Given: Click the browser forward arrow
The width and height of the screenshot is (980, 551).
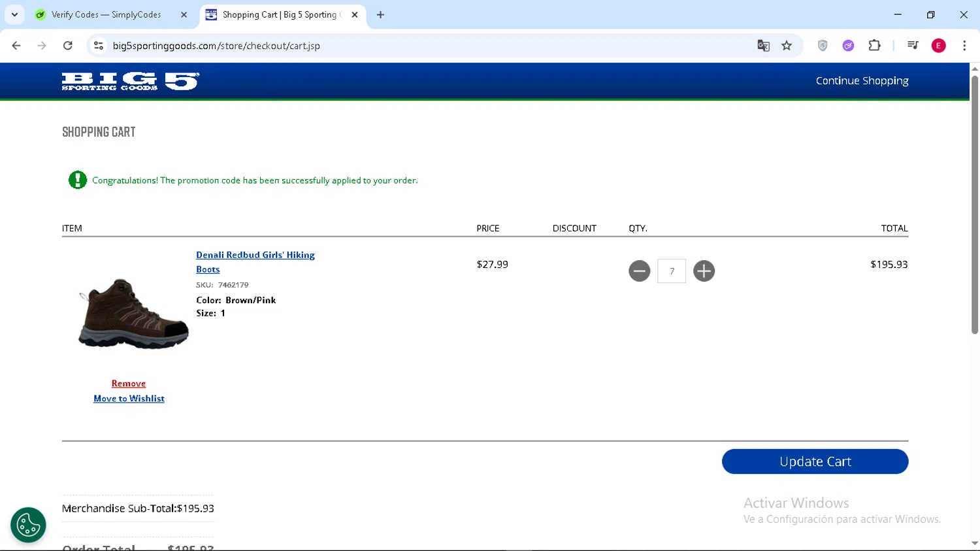Looking at the screenshot, I should click(x=42, y=46).
